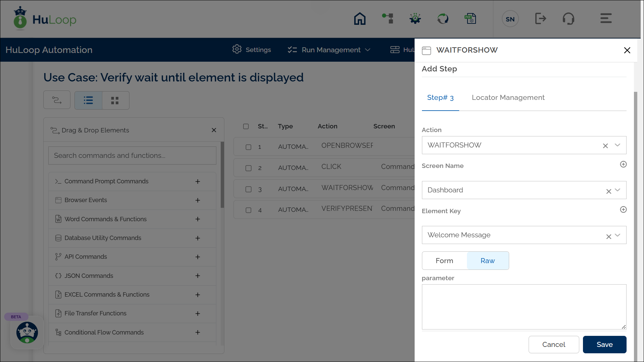The width and height of the screenshot is (644, 362).
Task: Click the search commands and functions field
Action: pyautogui.click(x=132, y=156)
